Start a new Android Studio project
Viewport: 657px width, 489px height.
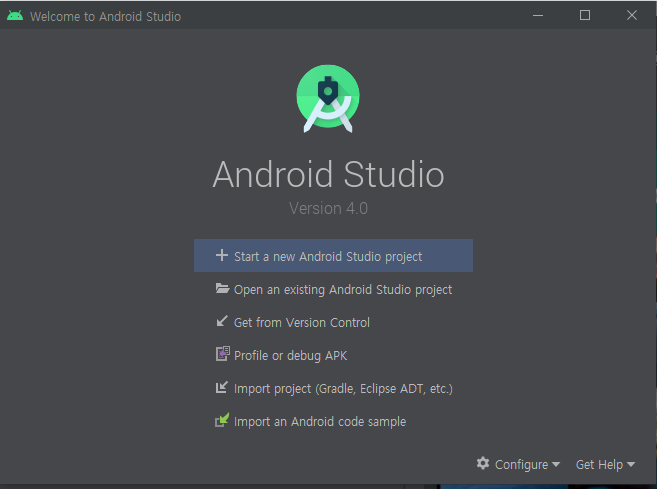pos(333,256)
